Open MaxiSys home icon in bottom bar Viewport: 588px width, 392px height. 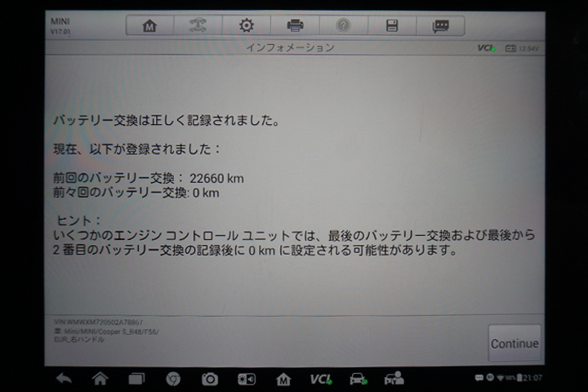[x=283, y=379]
